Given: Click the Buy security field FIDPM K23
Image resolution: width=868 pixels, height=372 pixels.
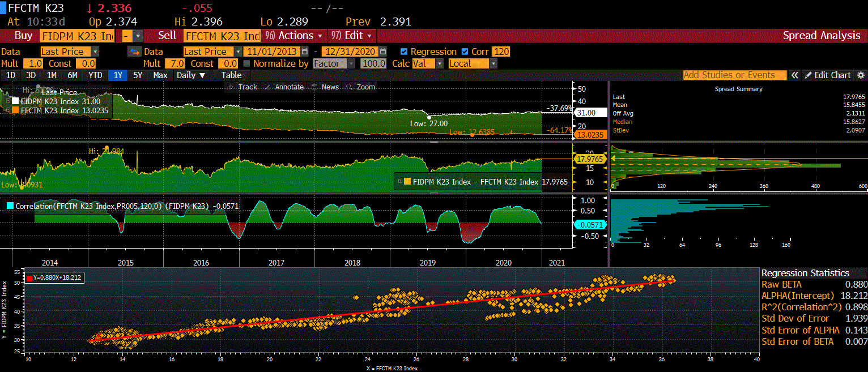Looking at the screenshot, I should coord(77,36).
